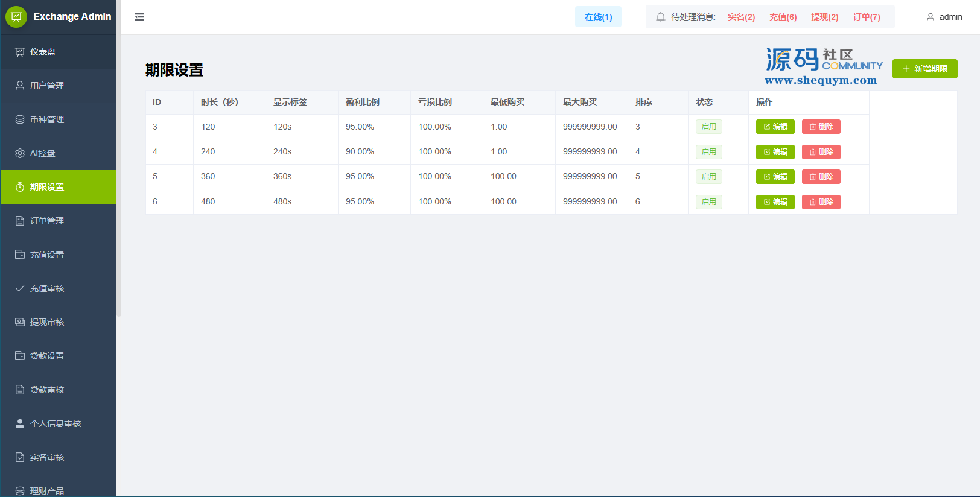Screen dimensions: 980x497
Task: Click the 启用 status tag for 240s row
Action: click(x=709, y=152)
